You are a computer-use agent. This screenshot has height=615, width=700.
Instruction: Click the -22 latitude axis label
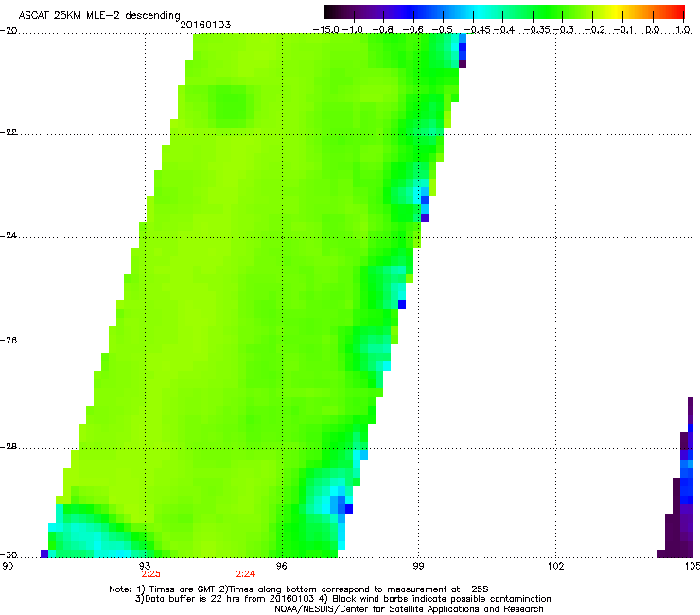tap(9, 132)
